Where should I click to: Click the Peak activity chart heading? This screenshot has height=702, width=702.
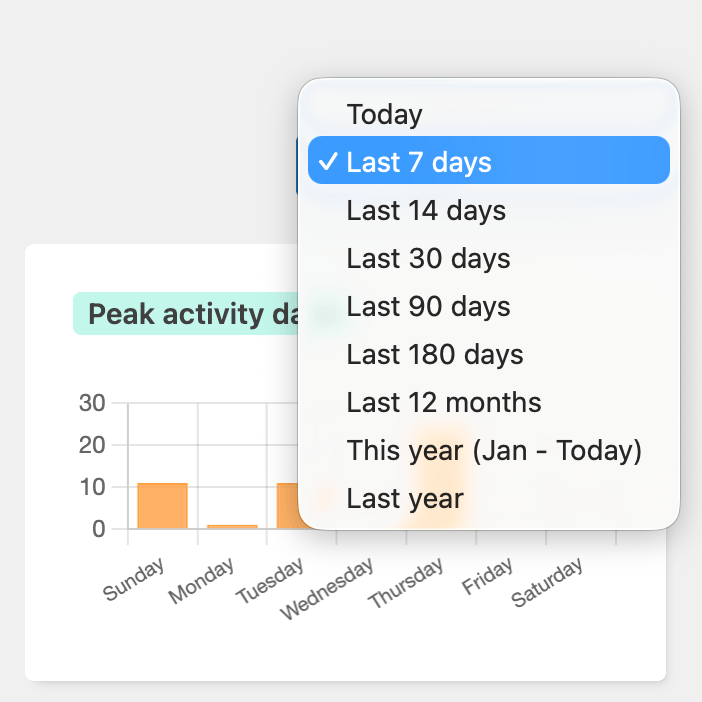point(190,314)
